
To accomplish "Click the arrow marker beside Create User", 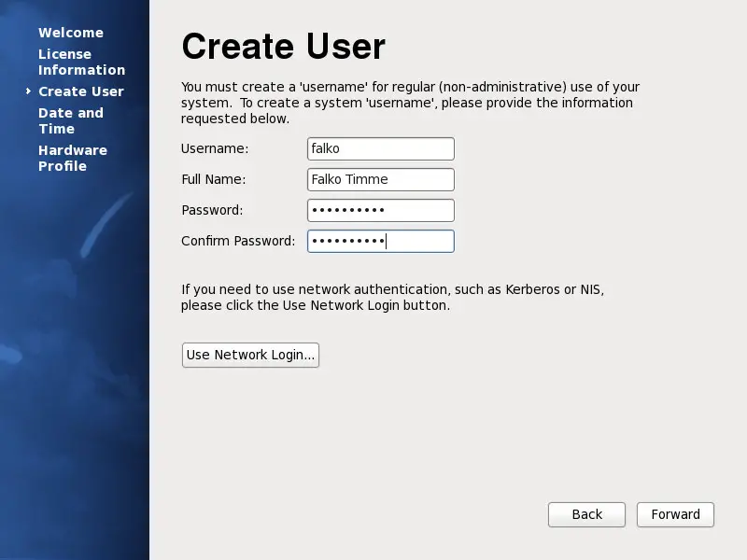I will (x=29, y=91).
